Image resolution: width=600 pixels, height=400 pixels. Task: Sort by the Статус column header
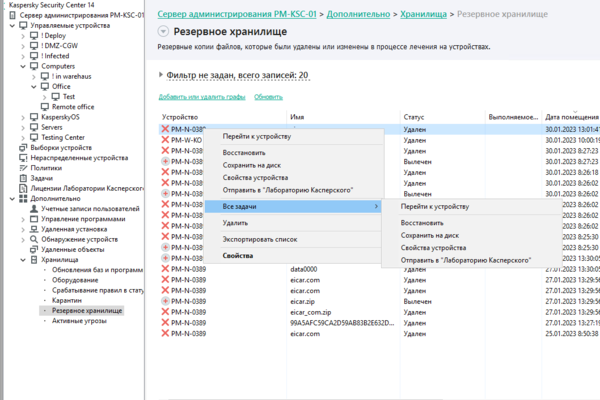(443, 117)
